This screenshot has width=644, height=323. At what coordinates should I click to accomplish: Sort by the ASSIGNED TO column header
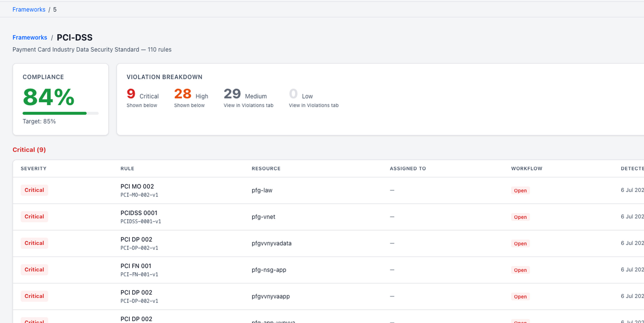point(408,169)
